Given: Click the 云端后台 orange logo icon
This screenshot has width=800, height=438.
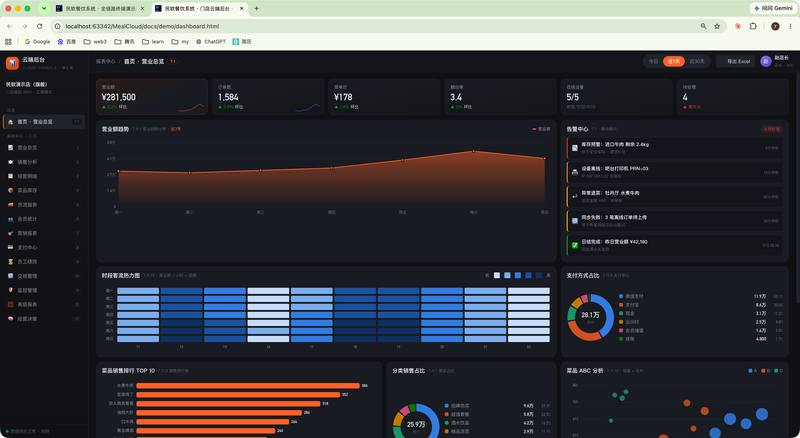Looking at the screenshot, I should click(x=12, y=63).
